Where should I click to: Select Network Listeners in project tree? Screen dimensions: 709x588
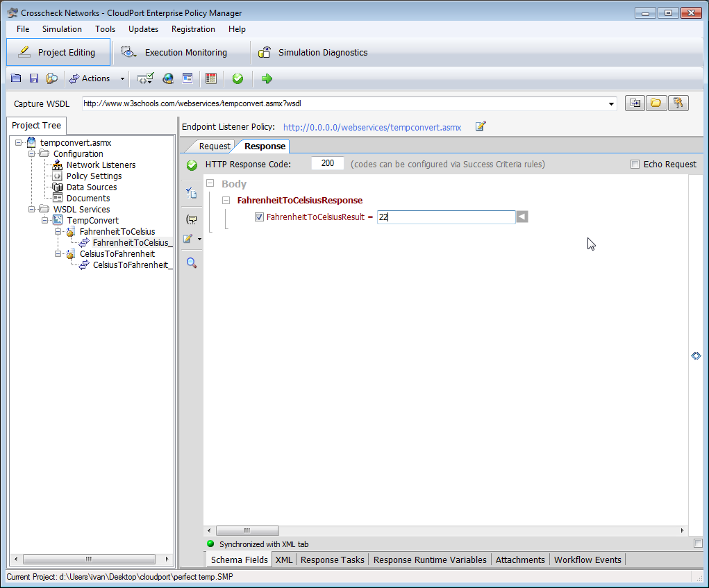coord(101,165)
